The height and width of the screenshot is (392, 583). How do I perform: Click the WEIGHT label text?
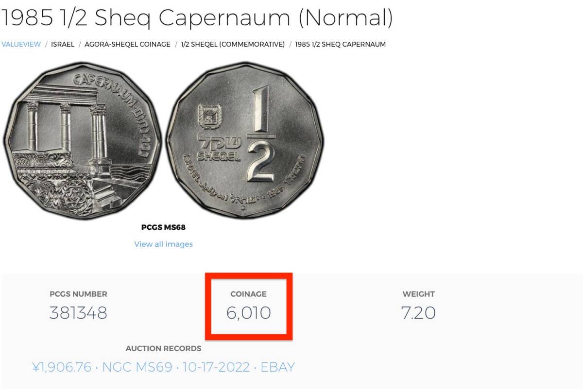pos(418,294)
